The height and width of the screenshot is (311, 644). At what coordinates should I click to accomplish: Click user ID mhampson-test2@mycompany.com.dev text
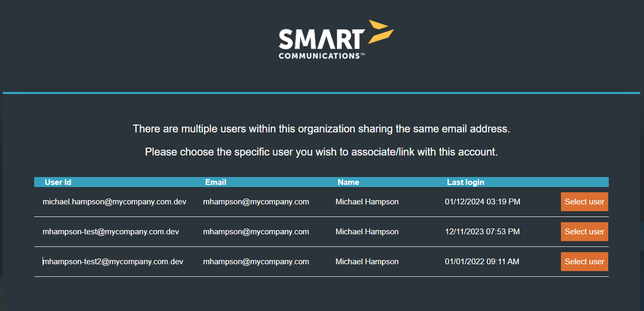click(113, 262)
